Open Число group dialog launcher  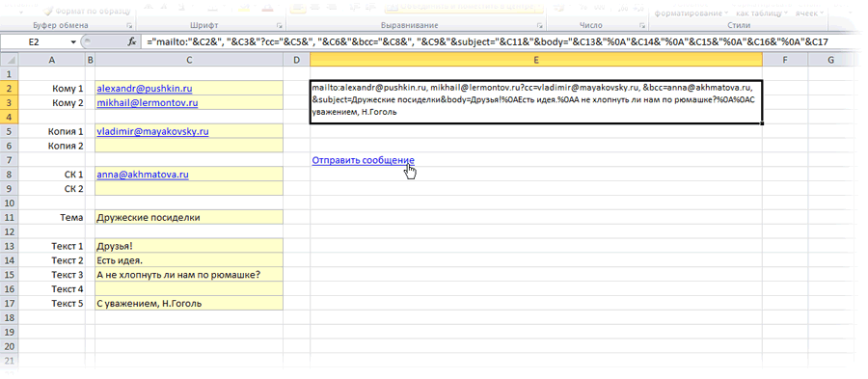pyautogui.click(x=641, y=25)
